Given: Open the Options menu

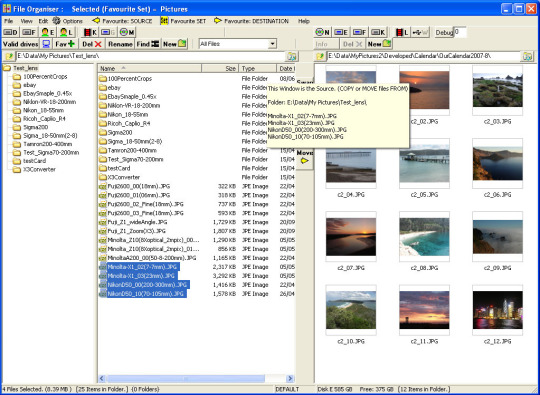Looking at the screenshot, I should pos(68,21).
